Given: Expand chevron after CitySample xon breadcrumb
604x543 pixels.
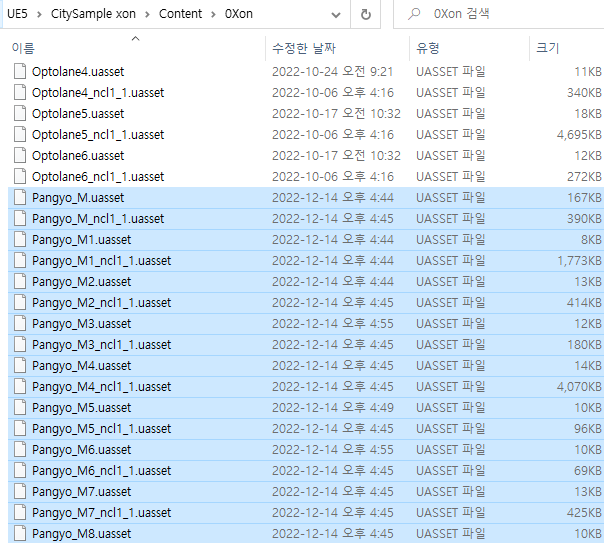Looking at the screenshot, I should (x=148, y=15).
